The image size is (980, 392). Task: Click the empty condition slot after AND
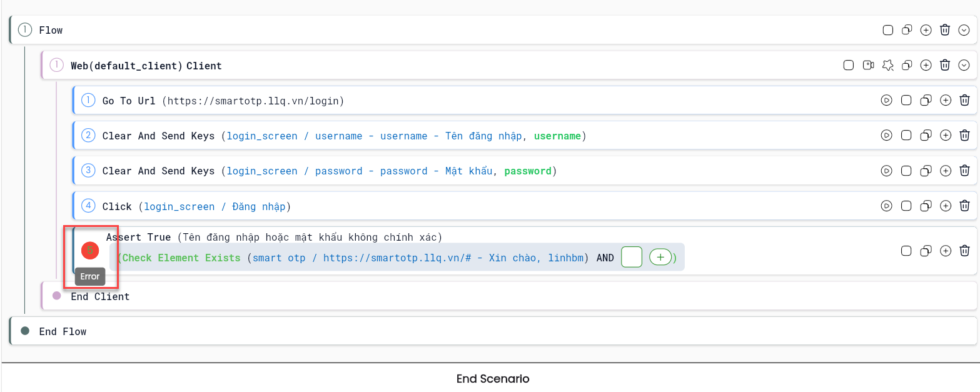[x=632, y=258]
